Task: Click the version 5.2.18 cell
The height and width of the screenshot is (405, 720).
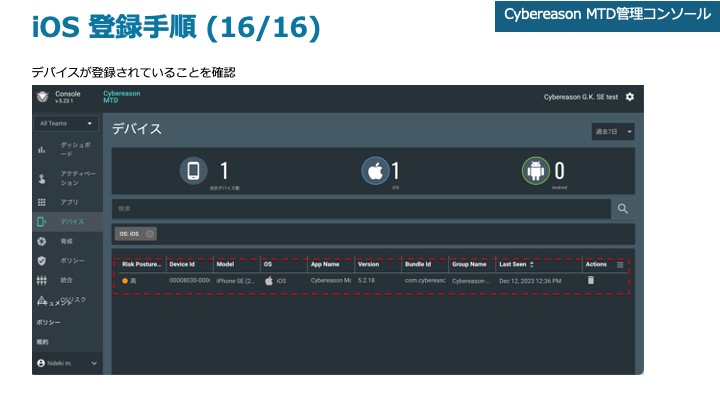Action: (366, 280)
